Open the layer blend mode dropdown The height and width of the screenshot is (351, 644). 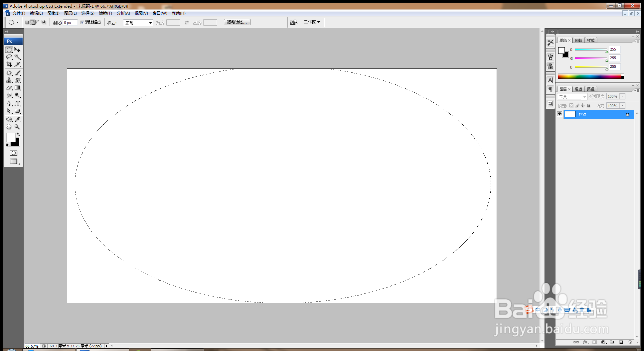pos(571,97)
